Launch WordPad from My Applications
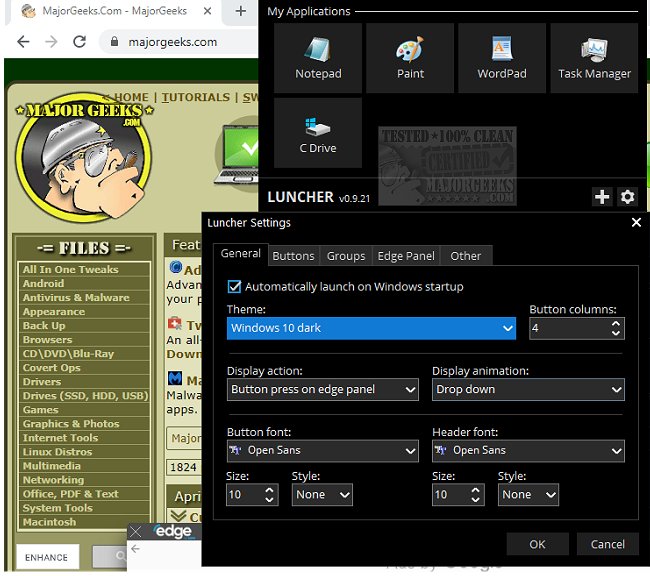This screenshot has height=576, width=650. [502, 58]
